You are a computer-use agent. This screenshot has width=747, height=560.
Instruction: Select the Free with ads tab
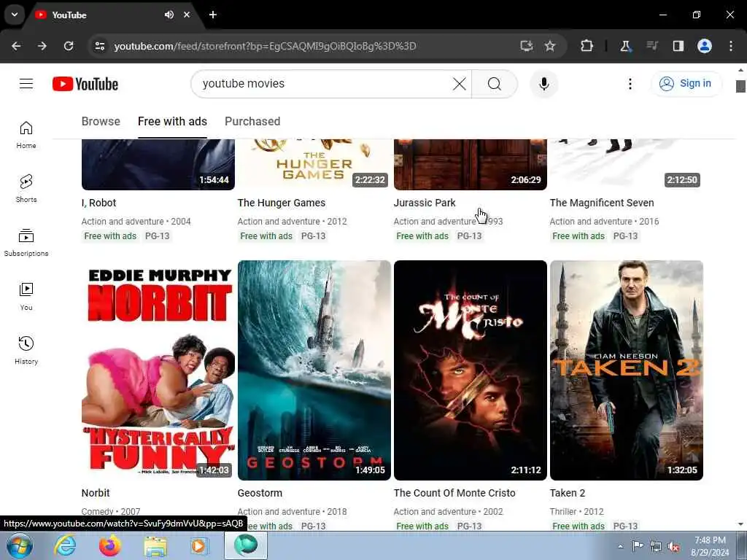pos(172,122)
